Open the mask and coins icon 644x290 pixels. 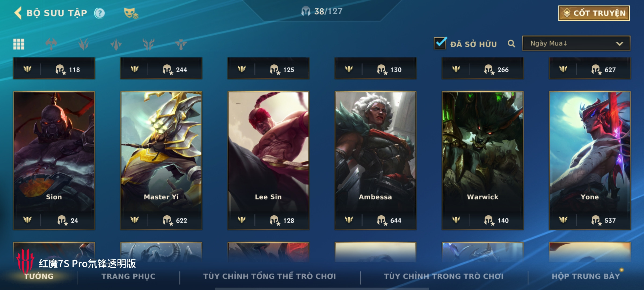pos(131,13)
